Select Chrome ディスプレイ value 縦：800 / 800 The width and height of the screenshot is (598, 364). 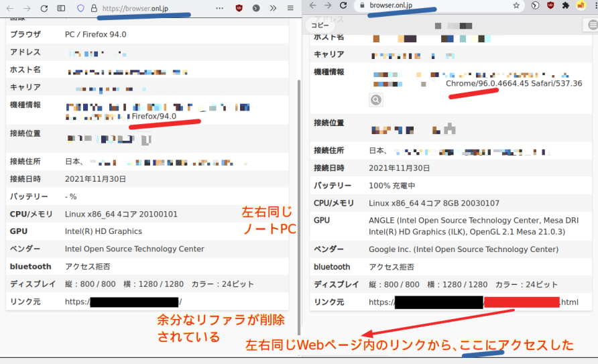coord(394,284)
